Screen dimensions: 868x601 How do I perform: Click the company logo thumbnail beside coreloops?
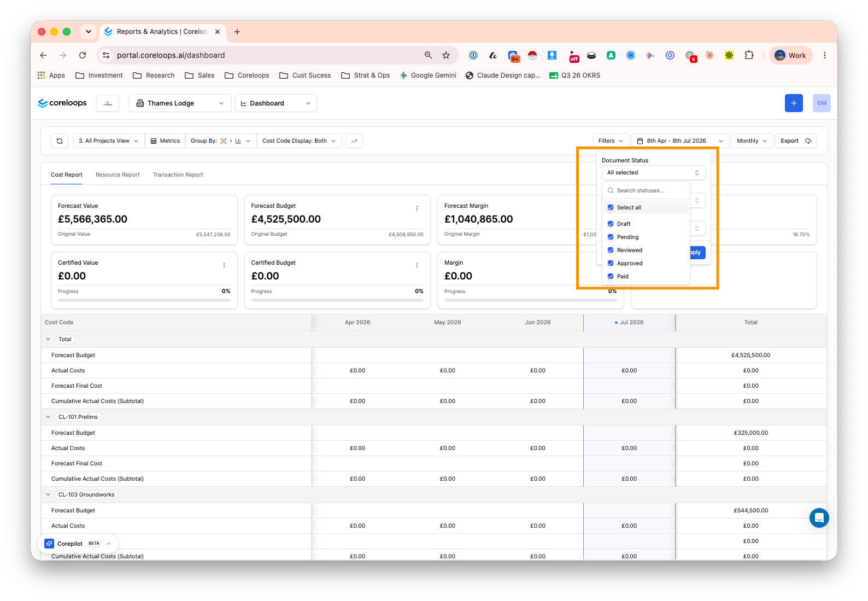108,103
